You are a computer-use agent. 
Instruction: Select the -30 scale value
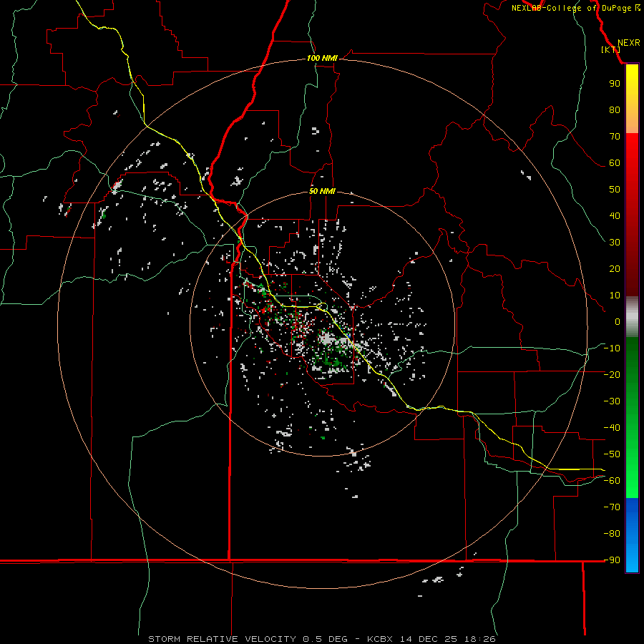pos(612,401)
